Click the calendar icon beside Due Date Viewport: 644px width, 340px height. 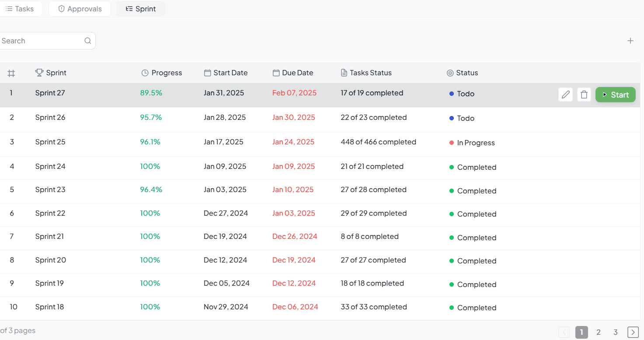point(276,73)
